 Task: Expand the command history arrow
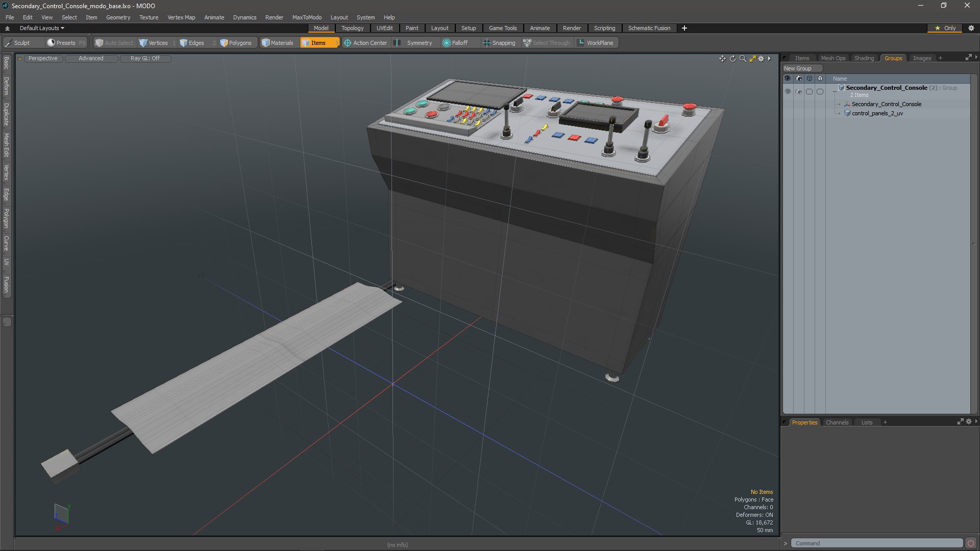(785, 543)
